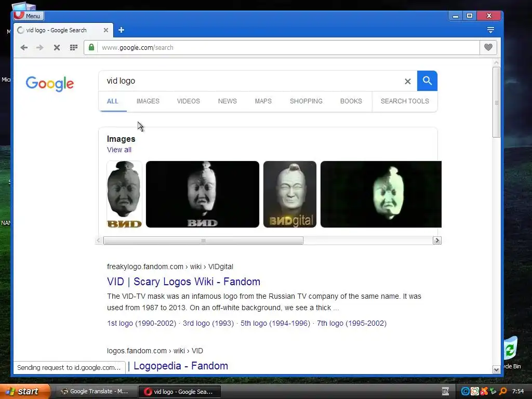
Task: Click the page vertical scrollbar thumb
Action: pyautogui.click(x=496, y=102)
